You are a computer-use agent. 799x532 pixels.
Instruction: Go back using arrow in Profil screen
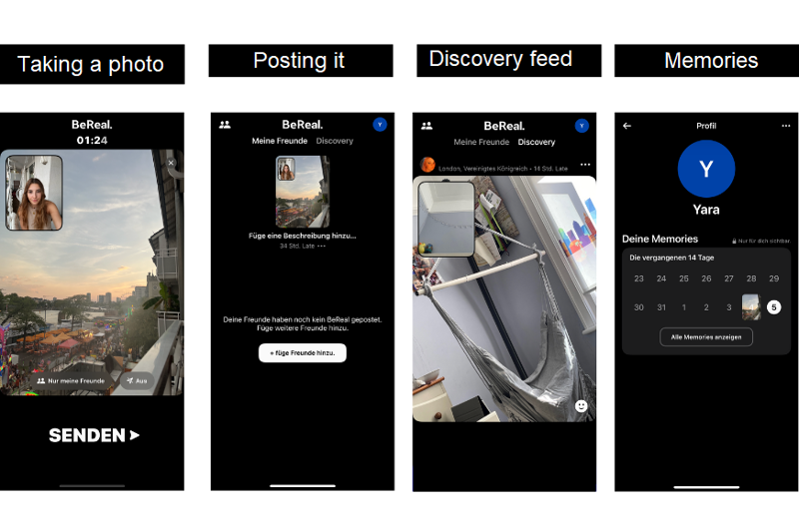click(627, 126)
